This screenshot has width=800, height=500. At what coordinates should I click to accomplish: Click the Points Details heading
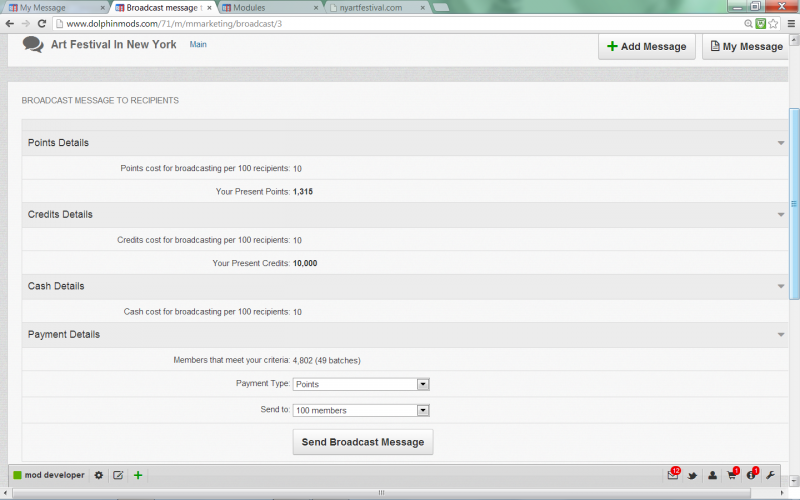(x=58, y=143)
